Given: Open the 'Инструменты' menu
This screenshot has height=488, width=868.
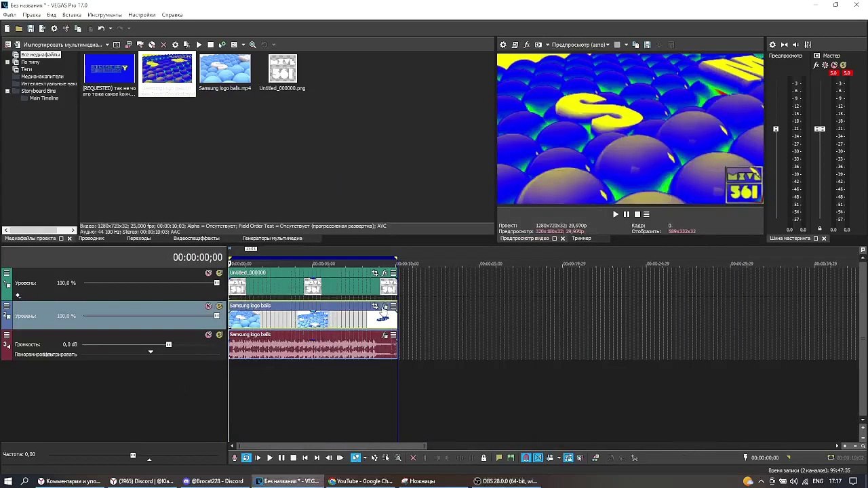Looking at the screenshot, I should coord(104,15).
